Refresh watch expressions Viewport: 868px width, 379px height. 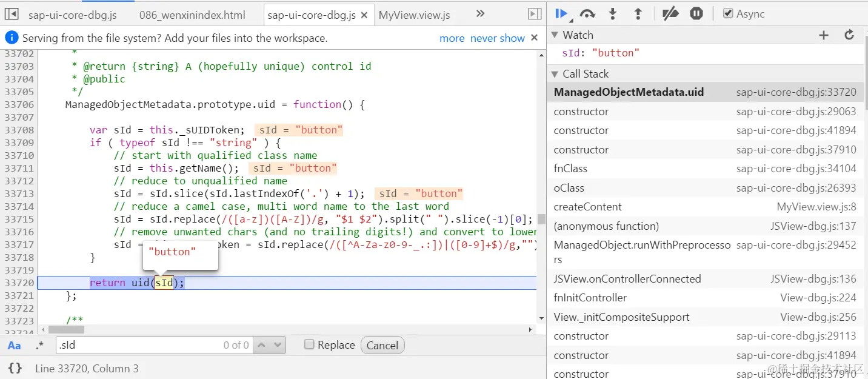pyautogui.click(x=849, y=35)
